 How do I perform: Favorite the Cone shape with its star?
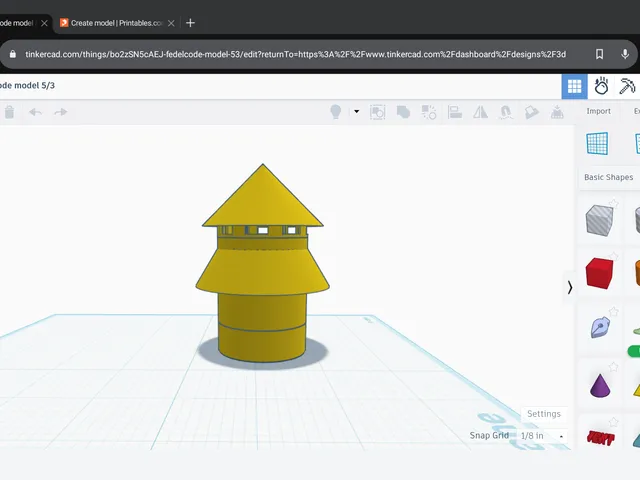pos(613,367)
